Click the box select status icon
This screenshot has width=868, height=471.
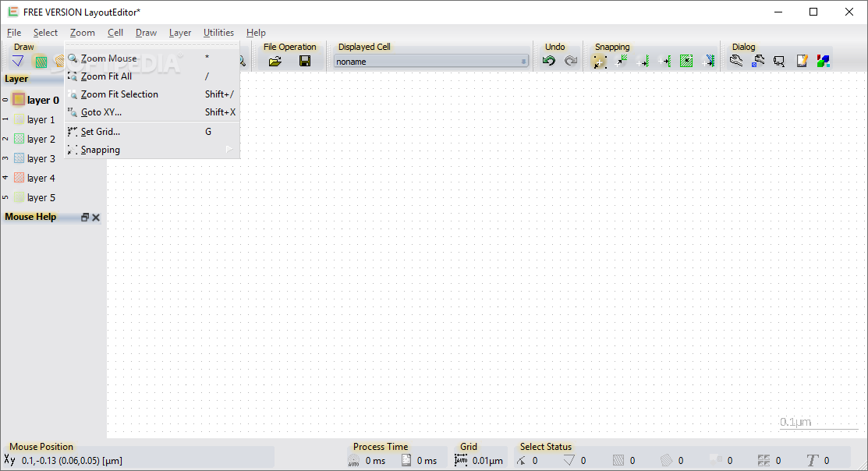[618, 461]
